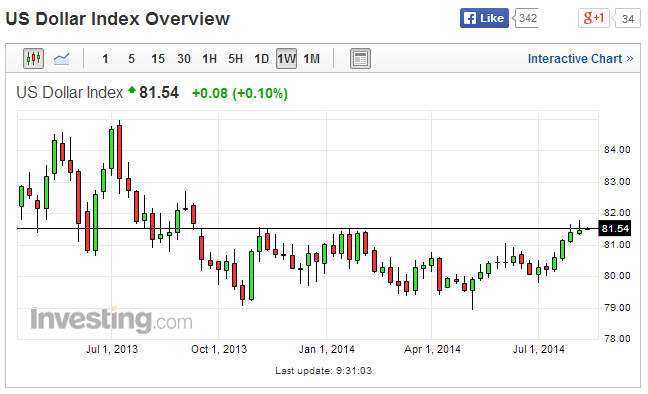
Task: Click the Google +1 button
Action: (x=594, y=18)
